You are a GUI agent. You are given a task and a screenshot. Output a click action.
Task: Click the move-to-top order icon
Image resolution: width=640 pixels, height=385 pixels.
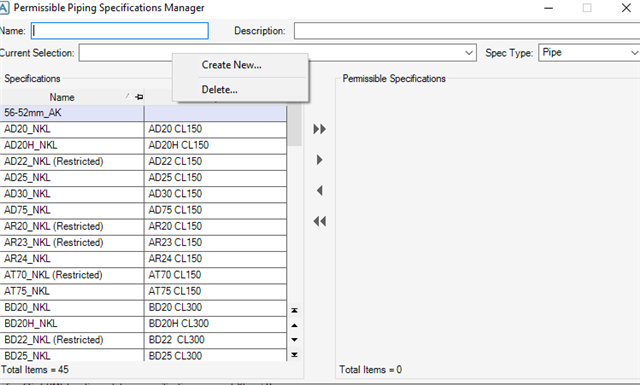(x=294, y=310)
